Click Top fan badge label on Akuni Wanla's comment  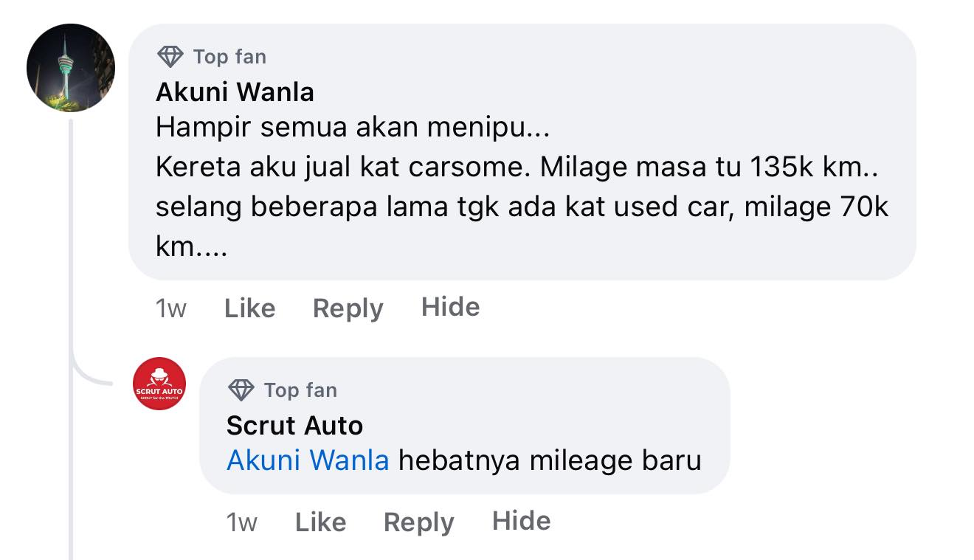(x=229, y=57)
